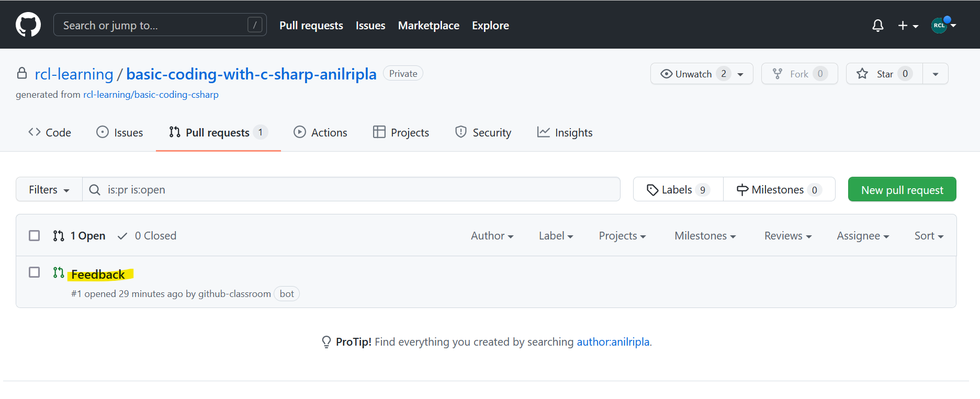Click the lock icon beside repository name
This screenshot has width=980, height=399.
[x=22, y=73]
